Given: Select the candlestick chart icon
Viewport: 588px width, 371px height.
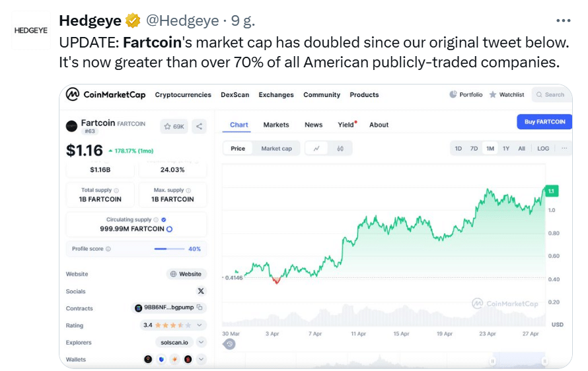Looking at the screenshot, I should pos(340,149).
